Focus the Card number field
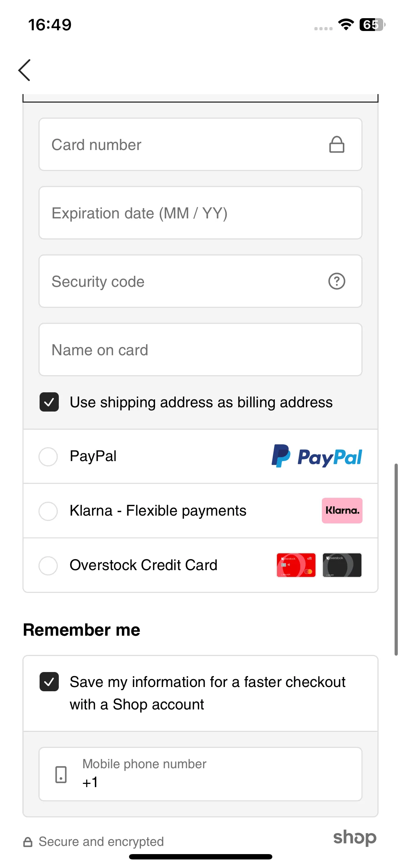The width and height of the screenshot is (401, 868). point(200,144)
